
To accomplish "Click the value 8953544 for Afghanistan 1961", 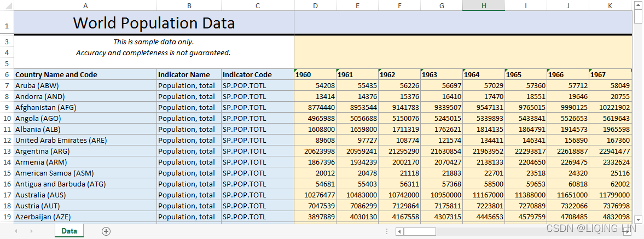I will (357, 107).
